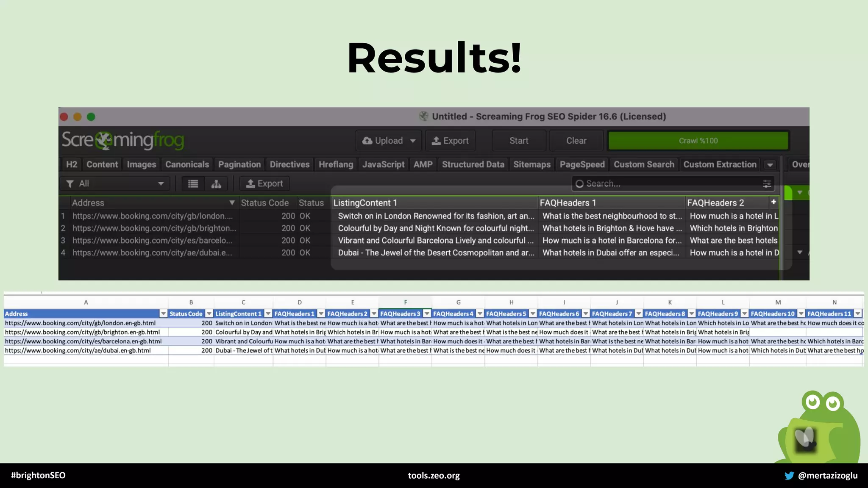
Task: Select the booking.com london URL row
Action: click(x=153, y=216)
